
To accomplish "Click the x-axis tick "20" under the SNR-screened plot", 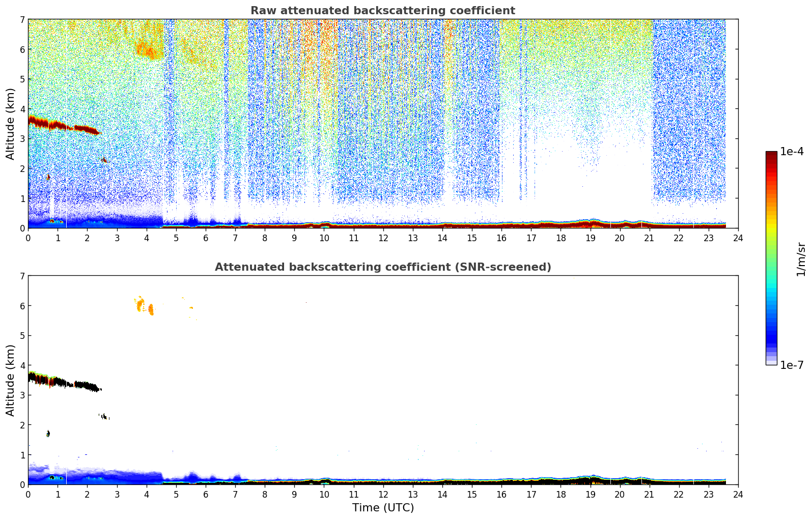I will 620,495.
